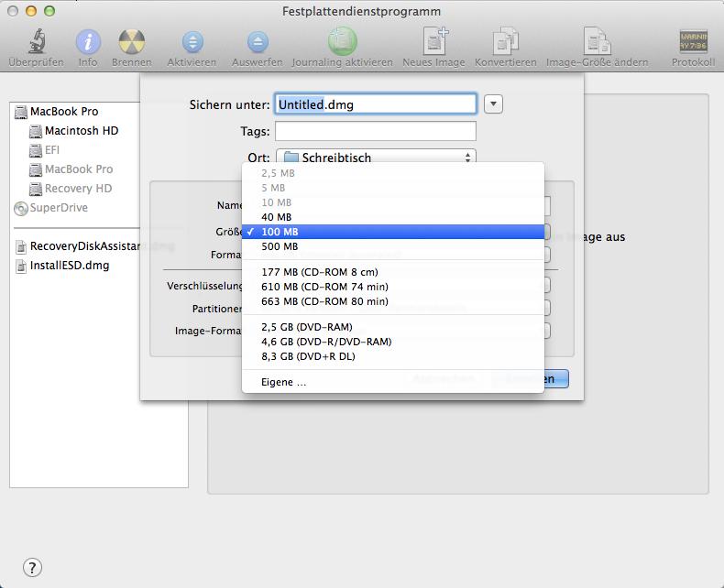Pick 4,6 GB (DVD-R/DVD-RAM) size
The image size is (724, 588).
[393, 342]
